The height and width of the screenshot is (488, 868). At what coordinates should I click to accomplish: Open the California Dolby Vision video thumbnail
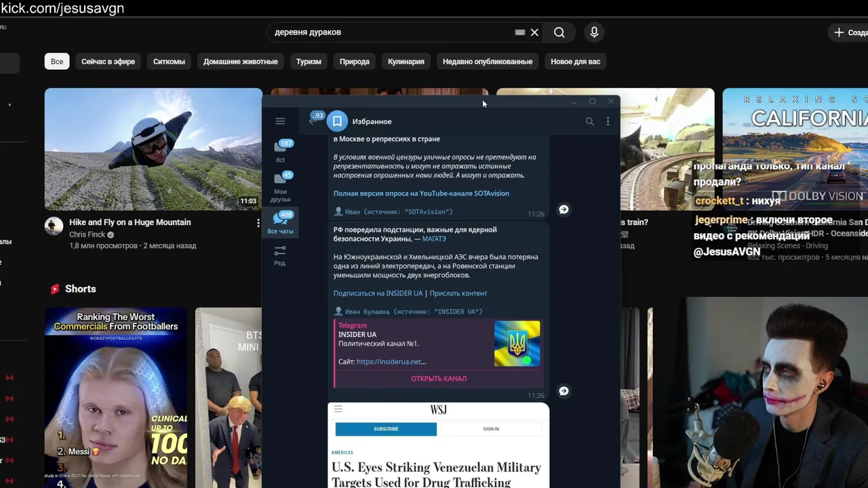point(795,149)
